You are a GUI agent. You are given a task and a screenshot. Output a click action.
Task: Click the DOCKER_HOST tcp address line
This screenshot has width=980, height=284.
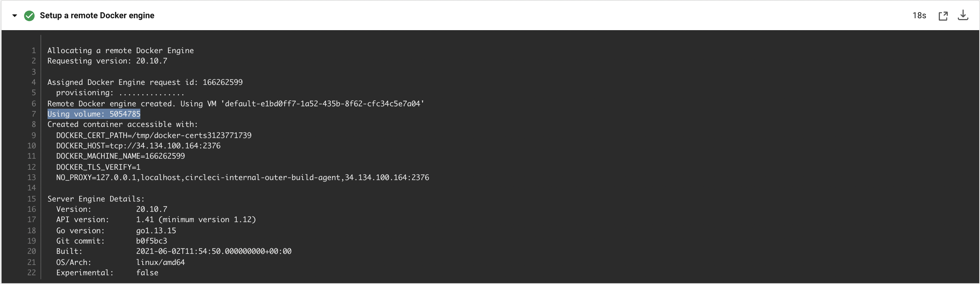click(x=138, y=146)
